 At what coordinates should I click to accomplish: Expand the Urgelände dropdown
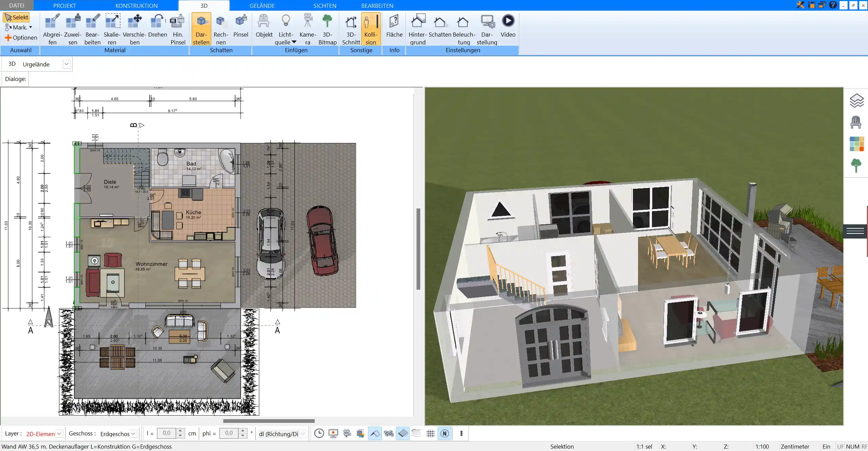coord(67,64)
